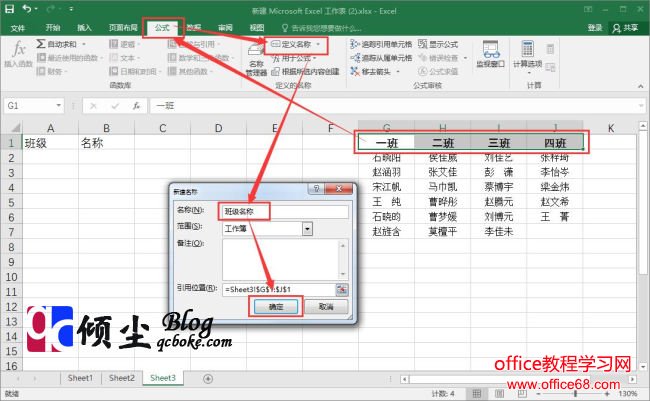Open the Ribbon Display Options icon
The image size is (650, 401).
[588, 9]
